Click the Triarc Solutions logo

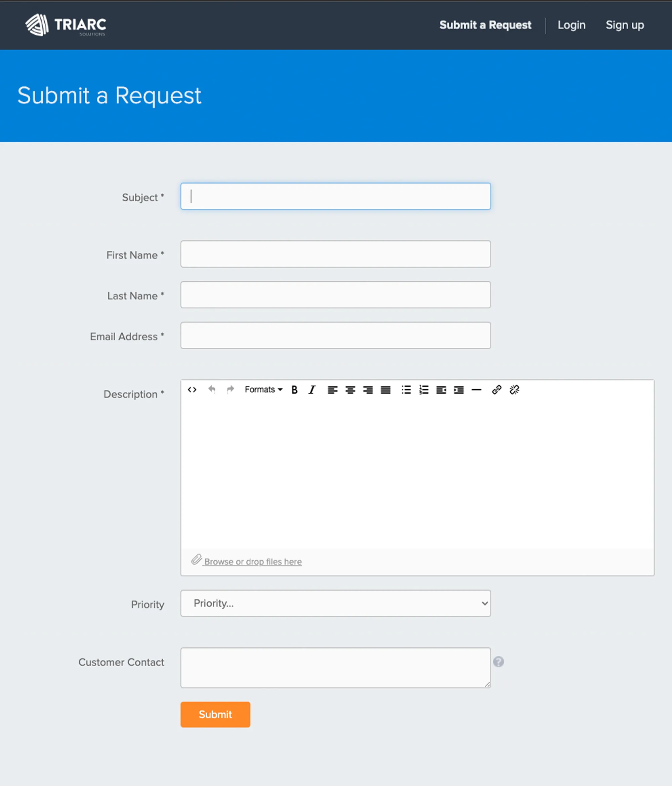(66, 25)
